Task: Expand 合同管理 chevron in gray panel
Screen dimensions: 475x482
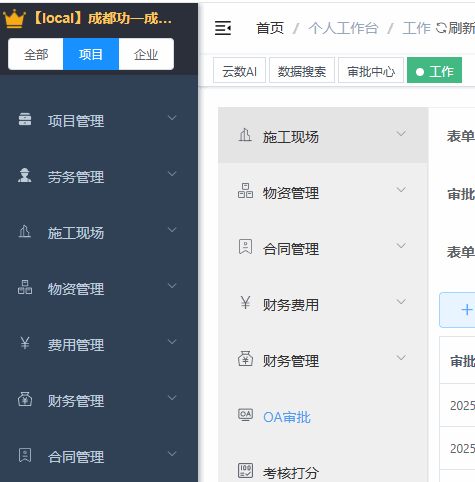Action: [x=401, y=246]
